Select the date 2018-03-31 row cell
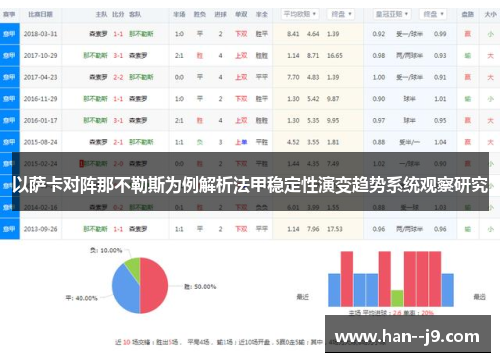The height and width of the screenshot is (362, 500). 40,34
